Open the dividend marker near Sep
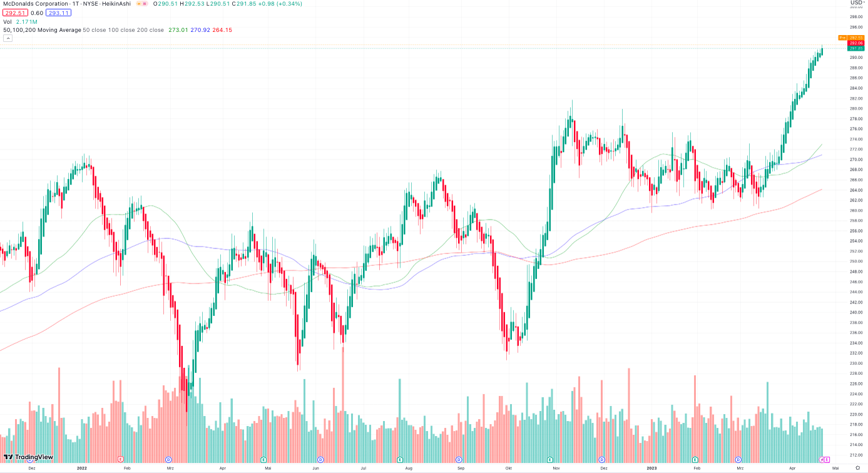This screenshot has height=473, width=868. click(x=458, y=459)
